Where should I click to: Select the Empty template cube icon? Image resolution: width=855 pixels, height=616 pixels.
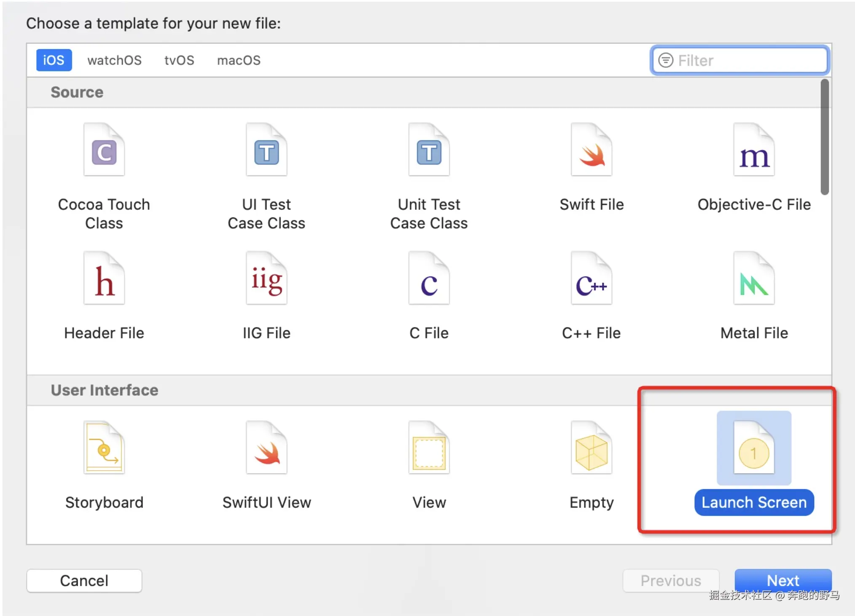pyautogui.click(x=592, y=447)
